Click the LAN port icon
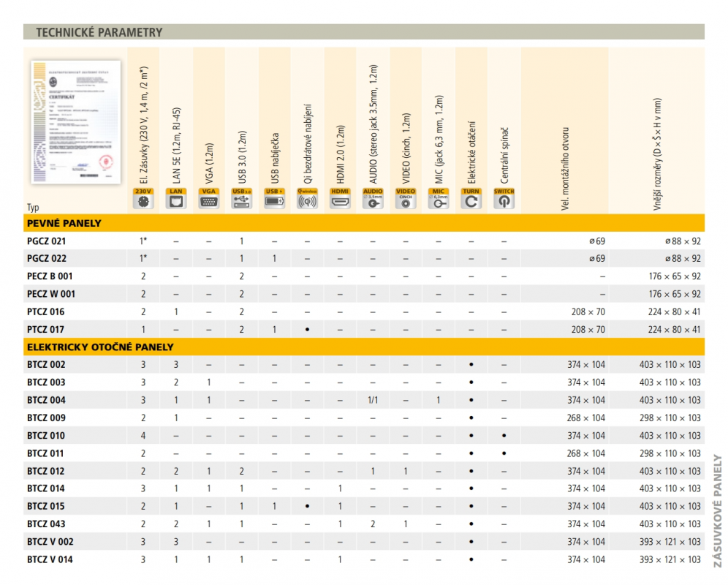Viewport: 728px width, 585px height. (176, 198)
